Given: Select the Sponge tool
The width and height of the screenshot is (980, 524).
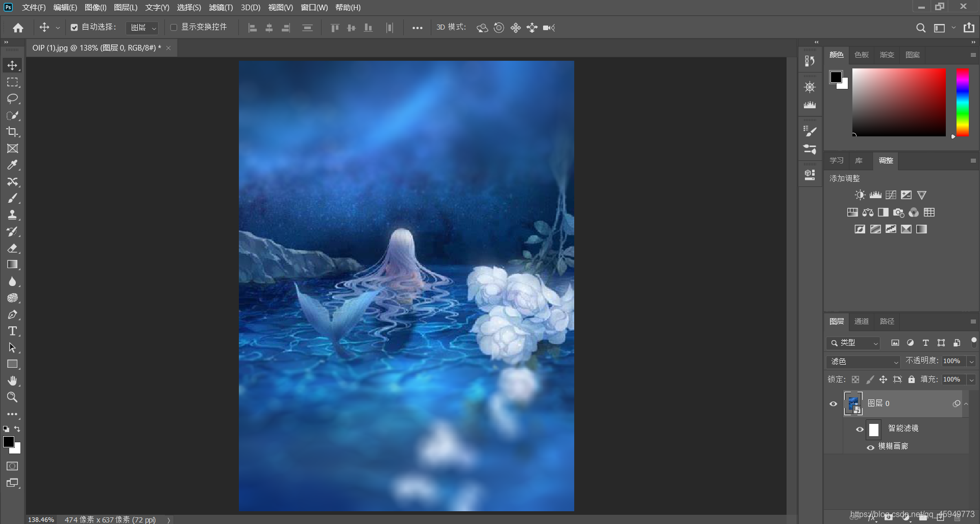Looking at the screenshot, I should tap(12, 298).
